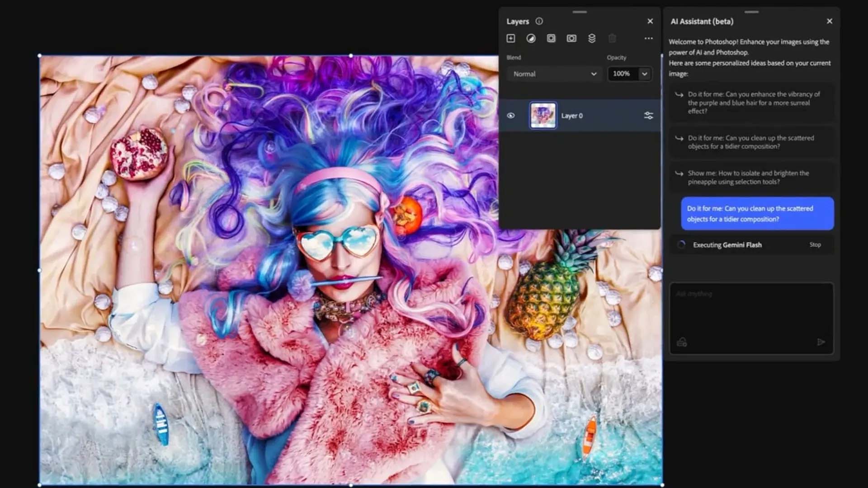This screenshot has width=868, height=488.
Task: Close the AI Assistant (beta) panel
Action: click(x=830, y=21)
